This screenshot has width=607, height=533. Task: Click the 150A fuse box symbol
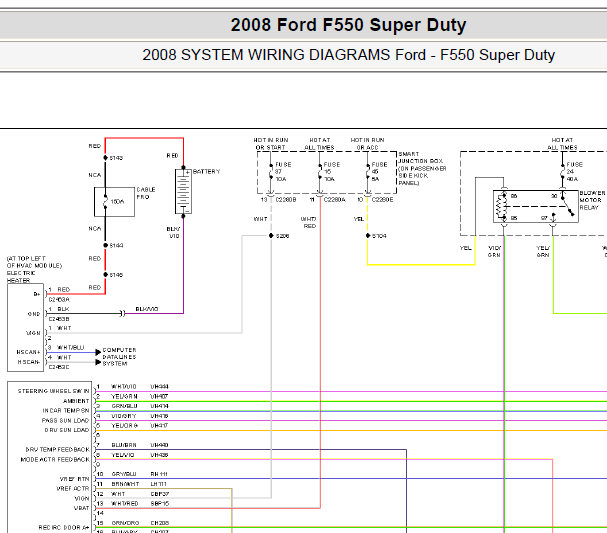coord(114,202)
